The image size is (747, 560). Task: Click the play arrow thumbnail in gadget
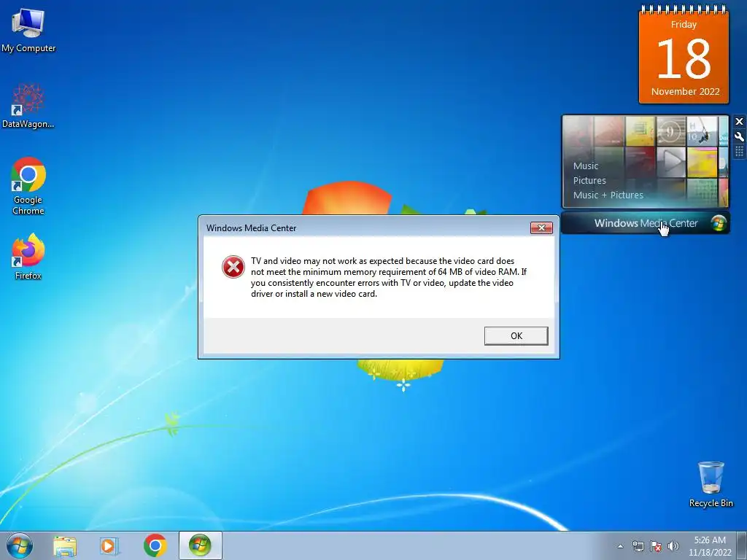point(671,161)
